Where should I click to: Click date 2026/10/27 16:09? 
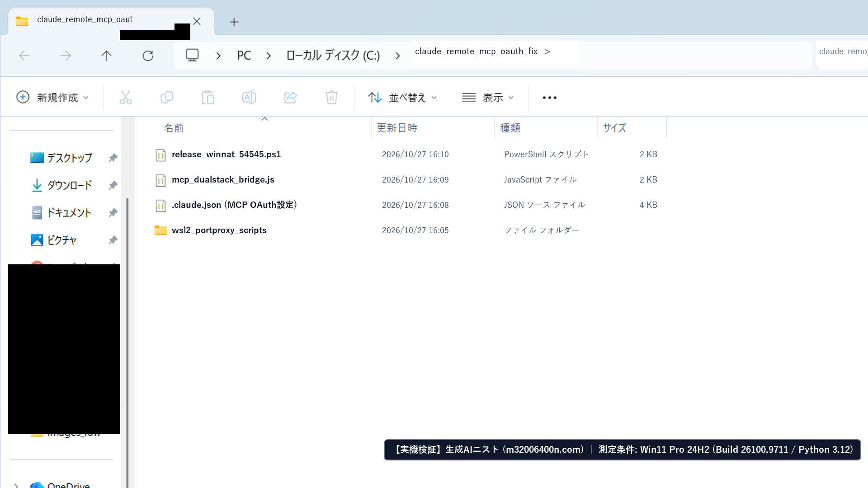pyautogui.click(x=415, y=180)
